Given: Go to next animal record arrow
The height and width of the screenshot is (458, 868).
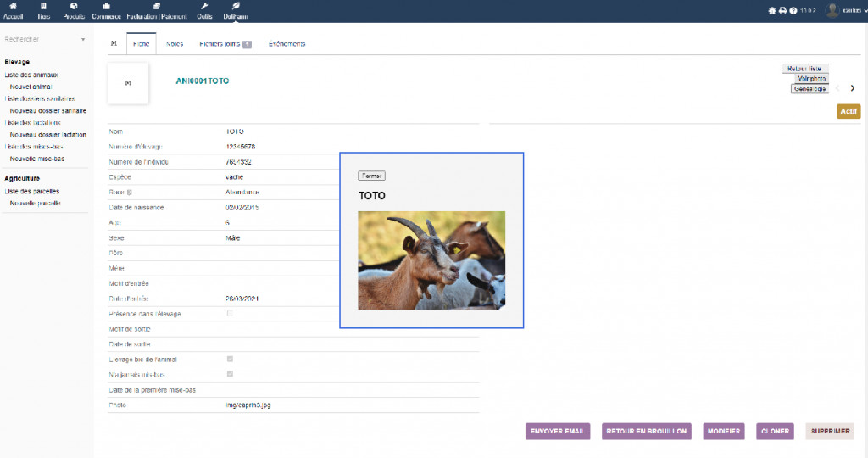Looking at the screenshot, I should 853,88.
